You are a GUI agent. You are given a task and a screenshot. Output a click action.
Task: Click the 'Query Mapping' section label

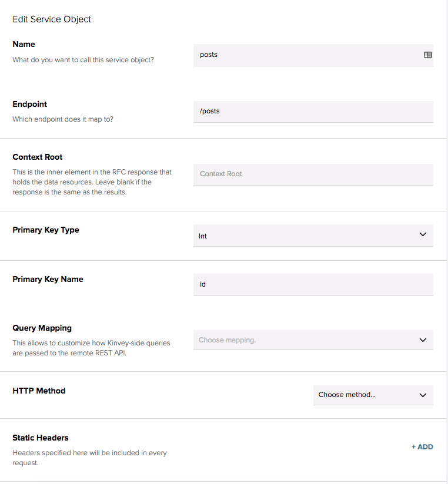pyautogui.click(x=42, y=328)
